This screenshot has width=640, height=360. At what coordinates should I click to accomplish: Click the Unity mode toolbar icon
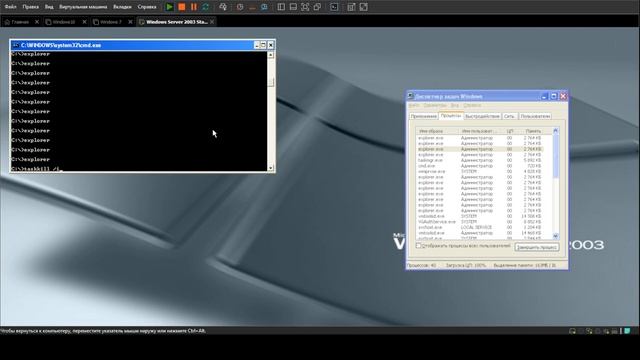coord(317,7)
